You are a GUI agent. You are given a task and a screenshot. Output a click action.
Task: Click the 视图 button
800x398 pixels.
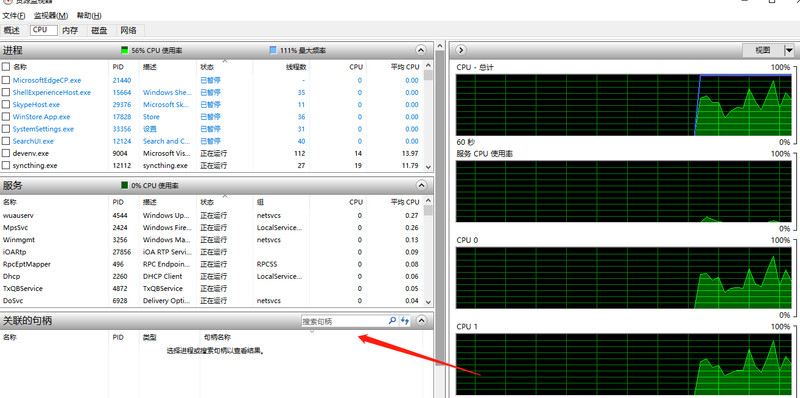(763, 50)
